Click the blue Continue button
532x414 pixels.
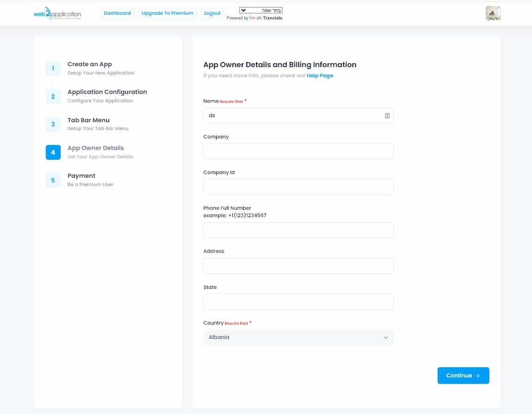(463, 376)
